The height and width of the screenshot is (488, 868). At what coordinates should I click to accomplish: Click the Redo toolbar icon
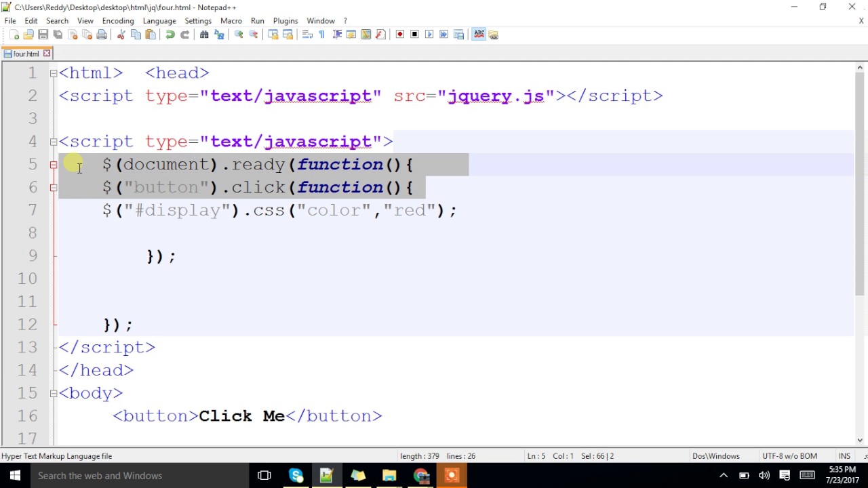(184, 35)
